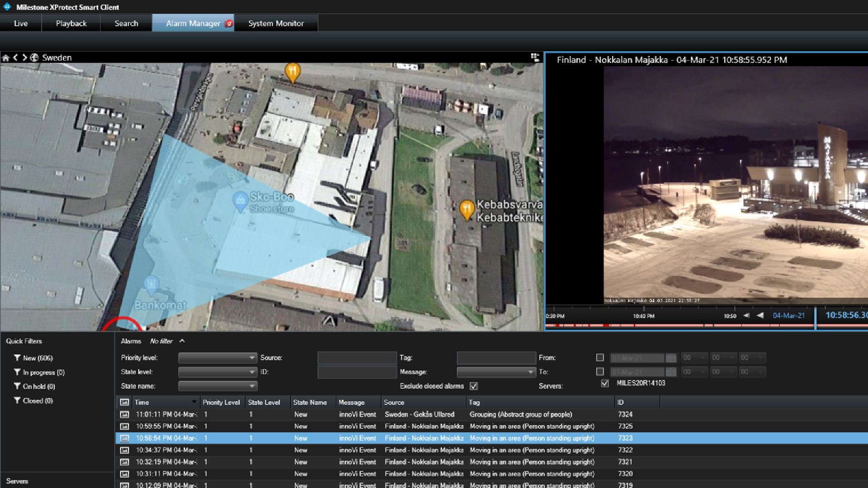Sort alarms by Message column header

359,402
